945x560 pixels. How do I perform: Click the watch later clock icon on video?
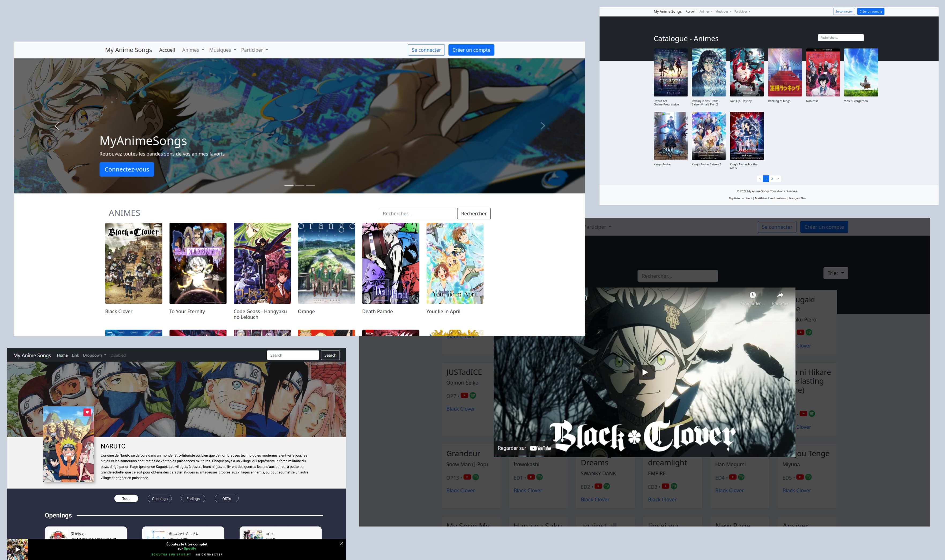[753, 295]
